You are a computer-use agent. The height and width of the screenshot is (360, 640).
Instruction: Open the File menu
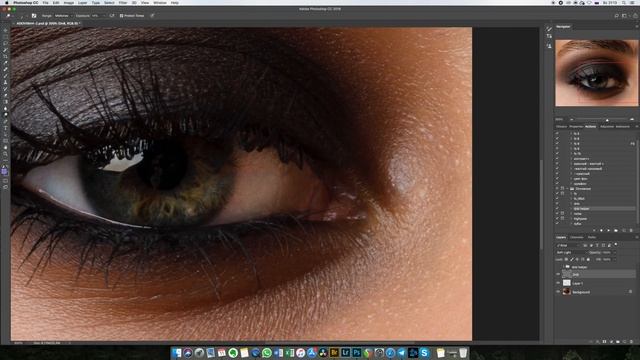click(x=45, y=3)
